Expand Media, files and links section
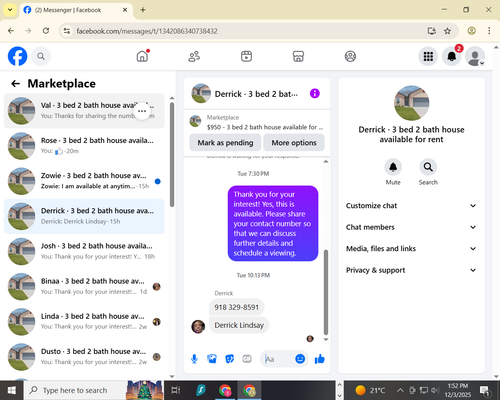Image resolution: width=500 pixels, height=400 pixels. pyautogui.click(x=411, y=249)
